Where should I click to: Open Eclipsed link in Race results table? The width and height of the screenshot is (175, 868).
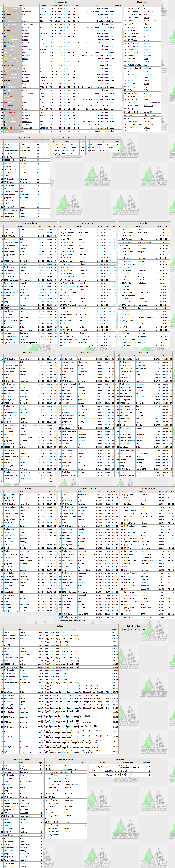(x=25, y=43)
